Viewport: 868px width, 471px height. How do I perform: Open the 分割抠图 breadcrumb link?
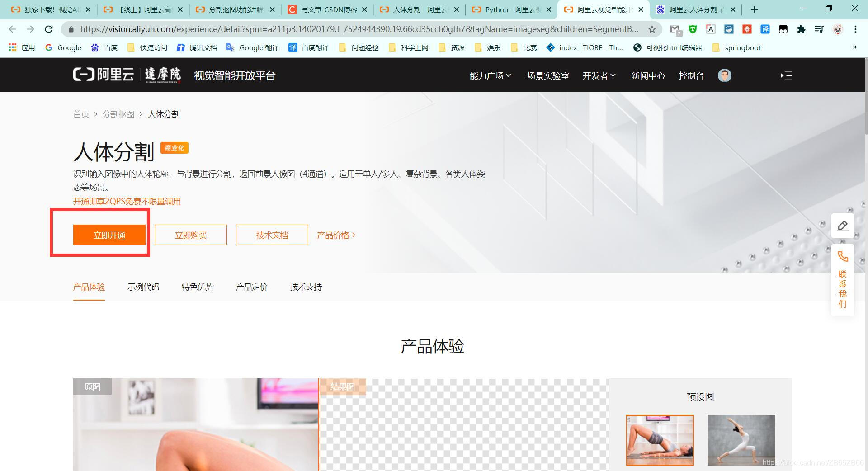[119, 114]
